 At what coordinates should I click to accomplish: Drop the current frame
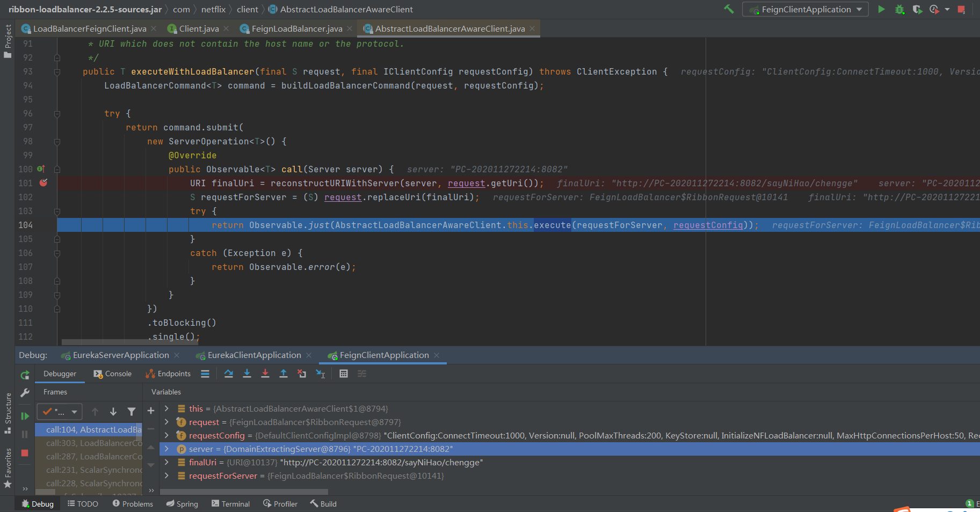(x=302, y=374)
